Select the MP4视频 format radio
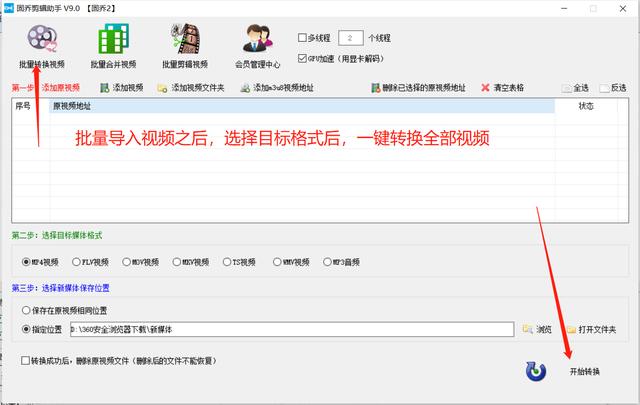 (x=26, y=262)
